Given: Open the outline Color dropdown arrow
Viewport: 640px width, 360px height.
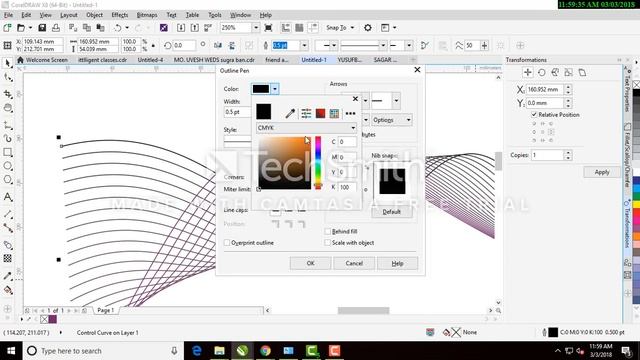Looking at the screenshot, I should pyautogui.click(x=275, y=89).
